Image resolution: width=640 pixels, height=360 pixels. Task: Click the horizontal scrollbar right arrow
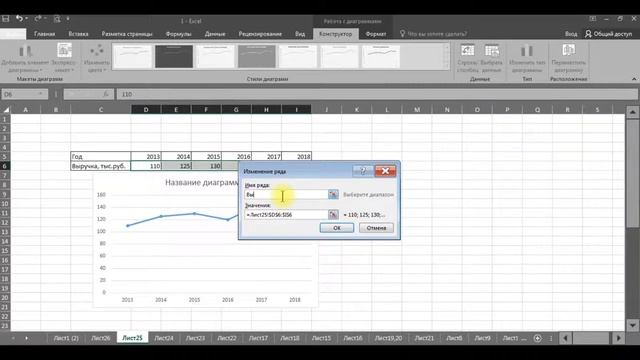(618, 338)
